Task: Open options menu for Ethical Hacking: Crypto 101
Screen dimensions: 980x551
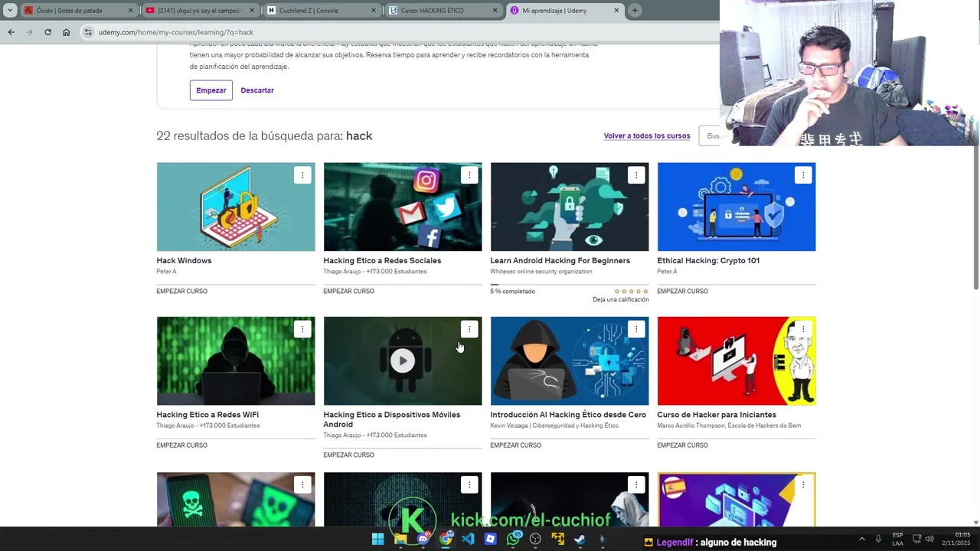Action: [803, 175]
